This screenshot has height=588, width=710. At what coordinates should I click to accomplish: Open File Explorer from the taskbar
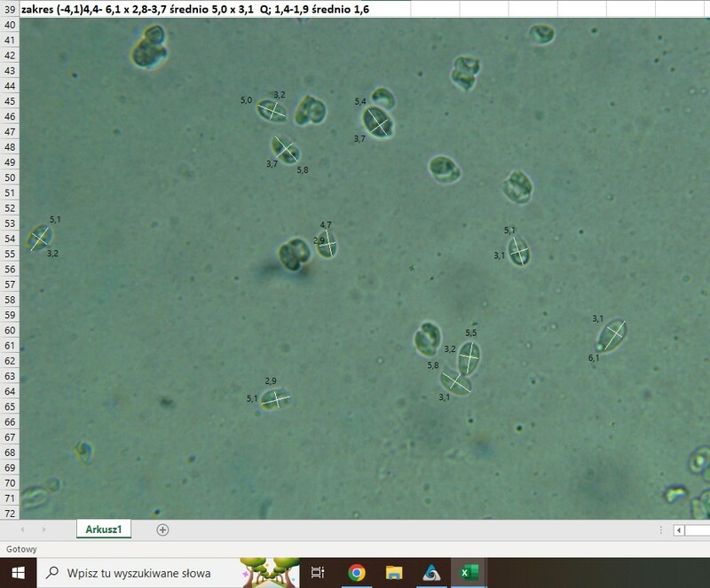[x=394, y=573]
